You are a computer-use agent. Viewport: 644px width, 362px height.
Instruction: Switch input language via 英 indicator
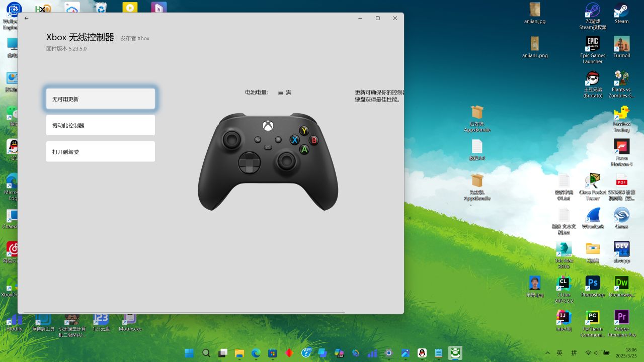click(559, 353)
